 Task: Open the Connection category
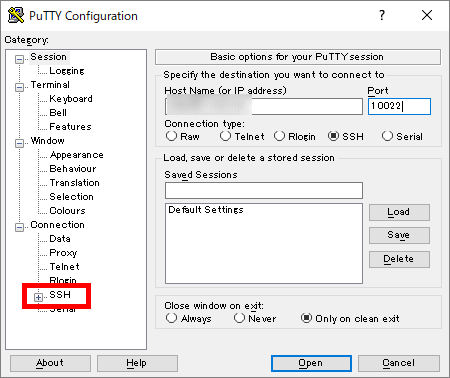pyautogui.click(x=57, y=225)
